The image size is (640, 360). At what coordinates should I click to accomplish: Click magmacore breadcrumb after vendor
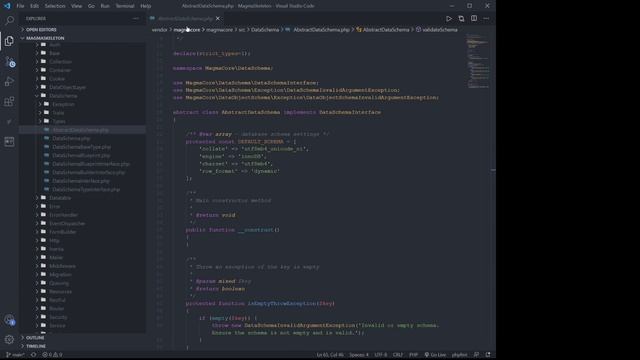coord(187,30)
